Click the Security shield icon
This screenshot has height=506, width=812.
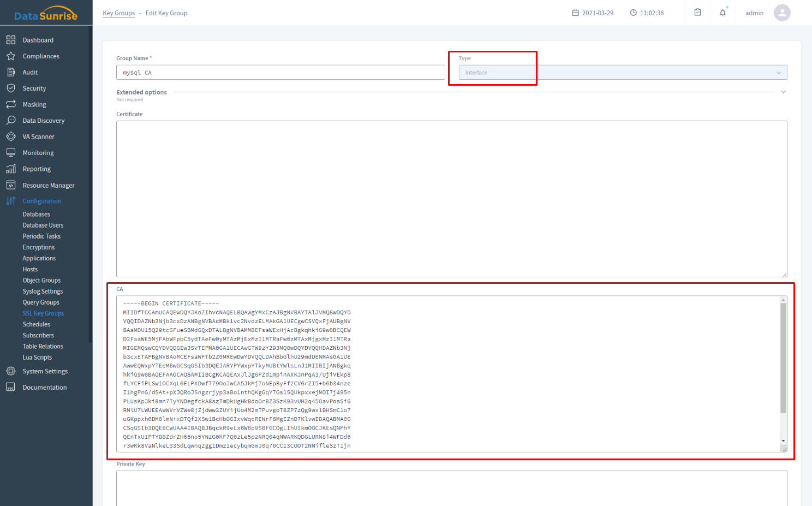11,88
